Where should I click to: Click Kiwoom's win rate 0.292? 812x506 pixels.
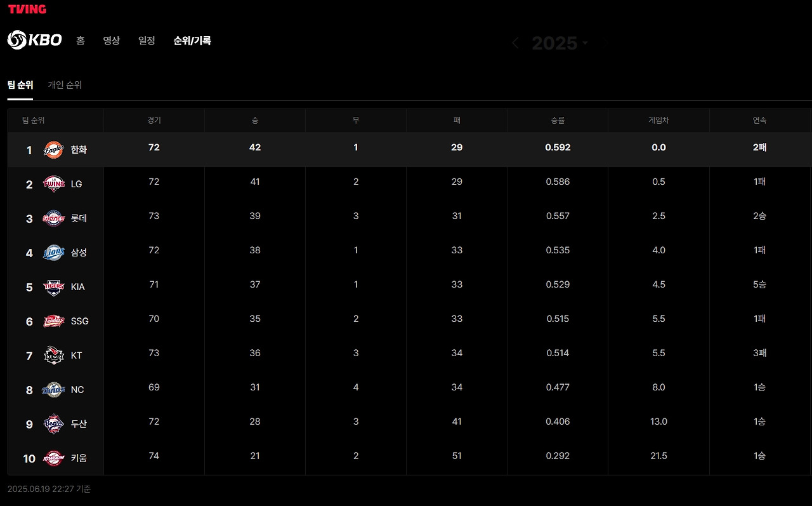pyautogui.click(x=558, y=456)
